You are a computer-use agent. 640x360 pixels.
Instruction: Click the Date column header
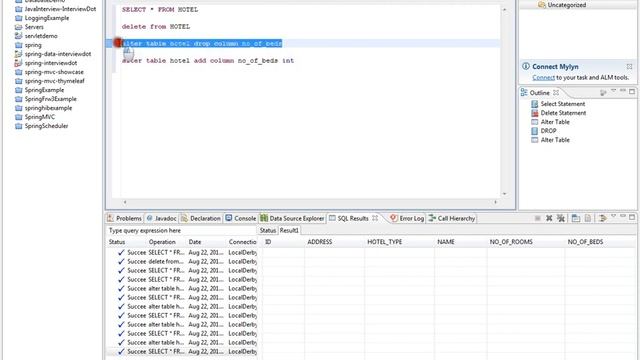195,242
